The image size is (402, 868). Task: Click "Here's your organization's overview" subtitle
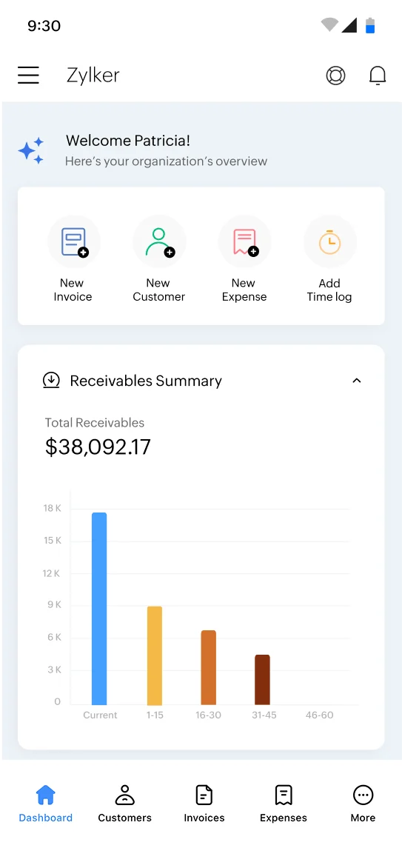pos(166,161)
